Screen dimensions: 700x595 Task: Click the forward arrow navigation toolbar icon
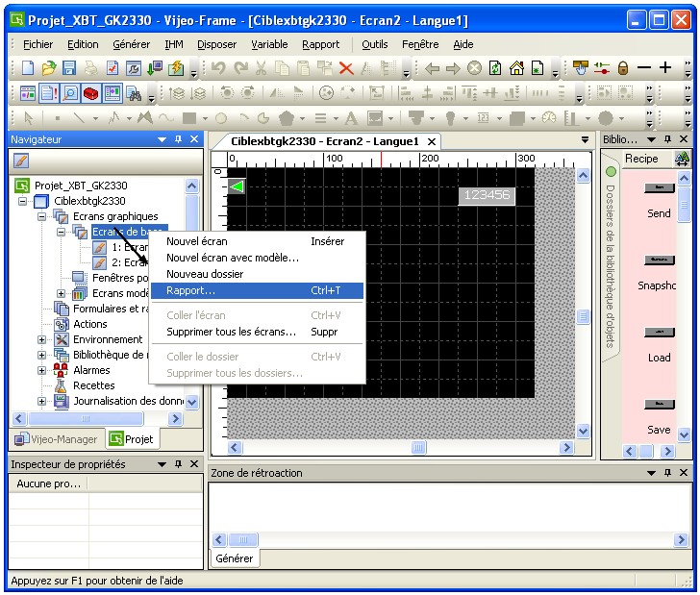[x=453, y=68]
